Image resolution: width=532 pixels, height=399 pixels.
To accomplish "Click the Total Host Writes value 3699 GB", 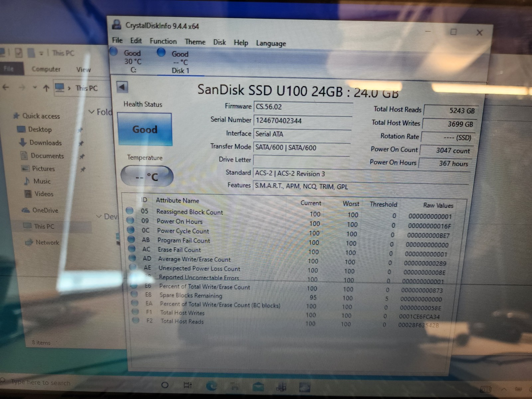I will click(450, 124).
